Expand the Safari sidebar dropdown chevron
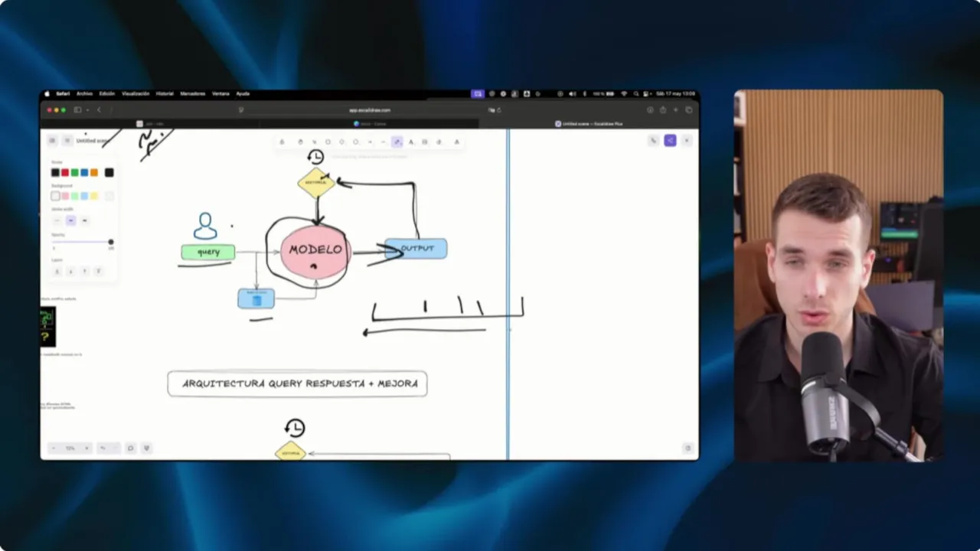Screen dimensions: 980x551 [x=87, y=109]
